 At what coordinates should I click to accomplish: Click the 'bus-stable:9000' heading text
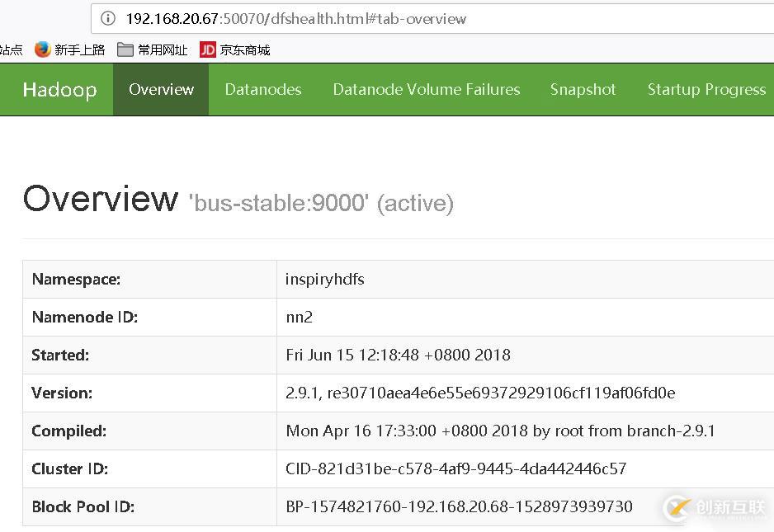coord(278,202)
